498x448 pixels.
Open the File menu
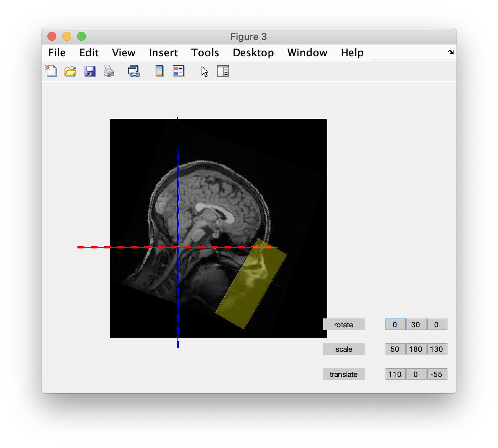tap(57, 53)
